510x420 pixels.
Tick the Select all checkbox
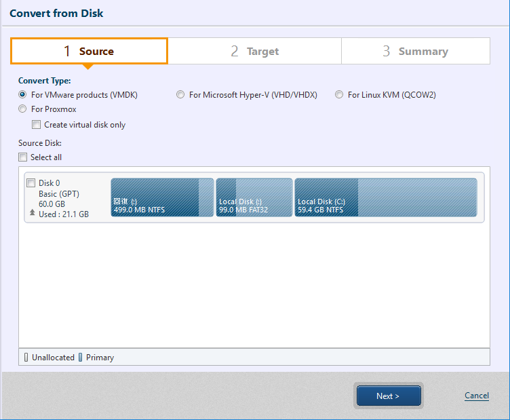point(22,157)
